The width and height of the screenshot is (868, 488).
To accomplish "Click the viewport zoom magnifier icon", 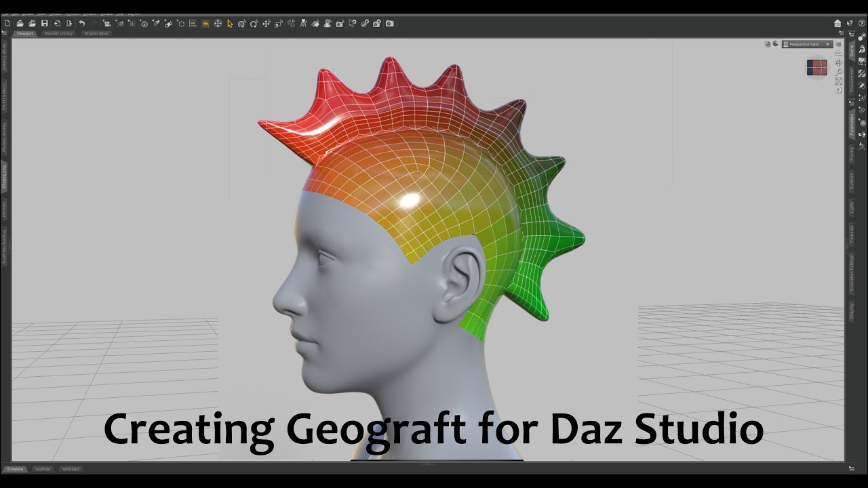I will pyautogui.click(x=838, y=72).
